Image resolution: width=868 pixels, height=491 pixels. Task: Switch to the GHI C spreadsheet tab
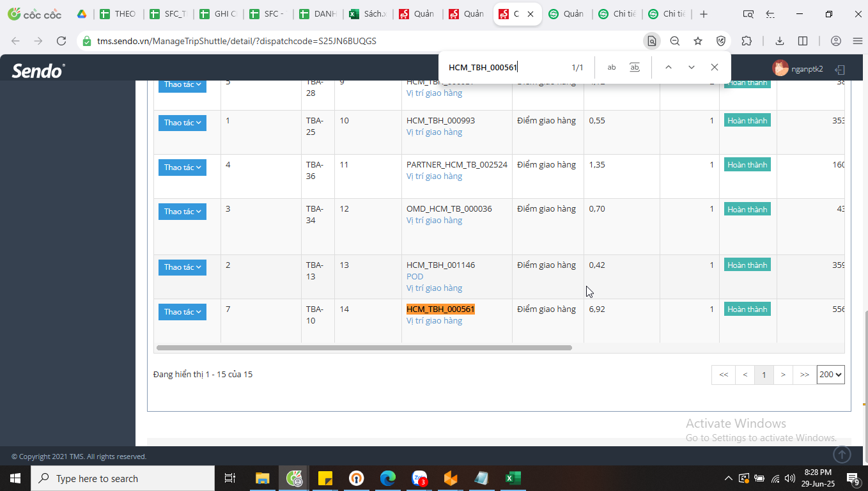pyautogui.click(x=217, y=14)
